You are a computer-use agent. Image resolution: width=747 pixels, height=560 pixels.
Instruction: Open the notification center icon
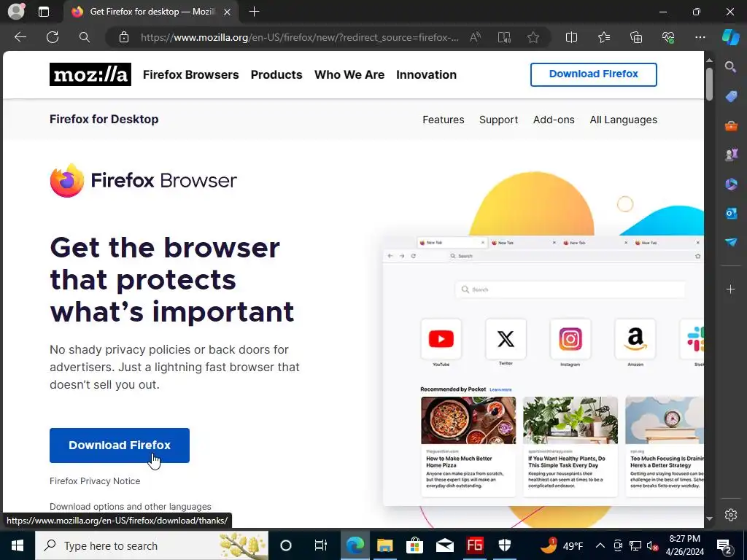point(724,545)
